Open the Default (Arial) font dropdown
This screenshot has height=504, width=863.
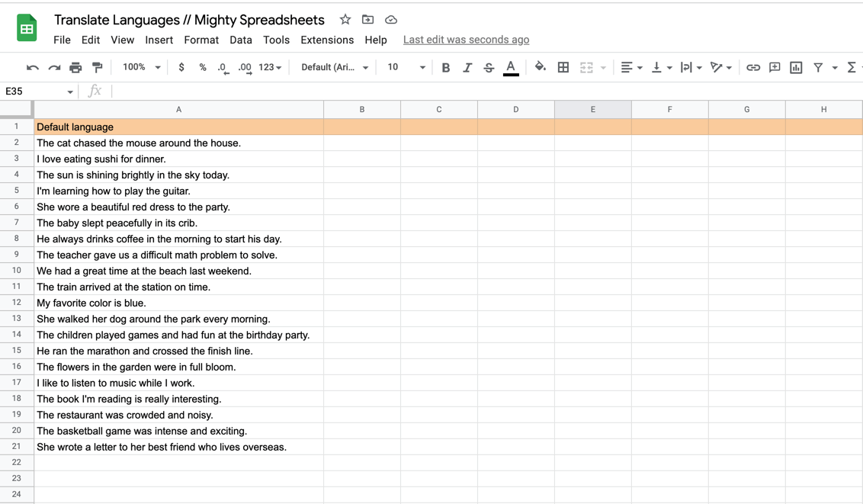(335, 67)
